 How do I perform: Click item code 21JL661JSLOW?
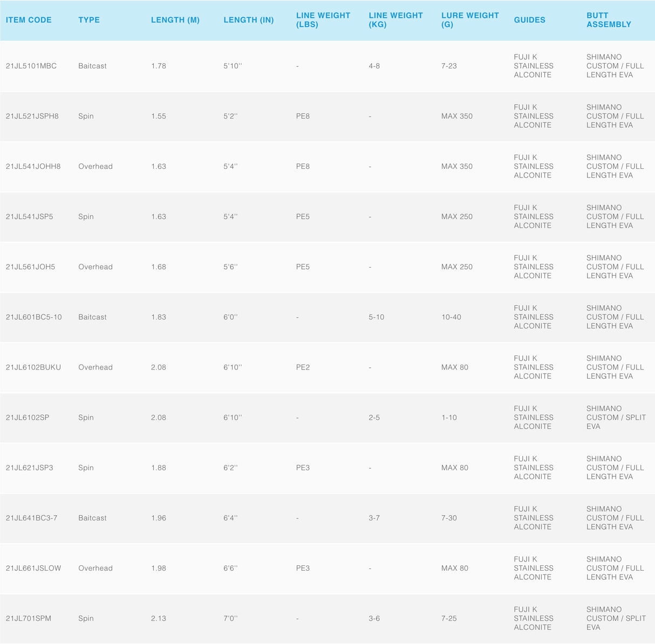(x=33, y=568)
